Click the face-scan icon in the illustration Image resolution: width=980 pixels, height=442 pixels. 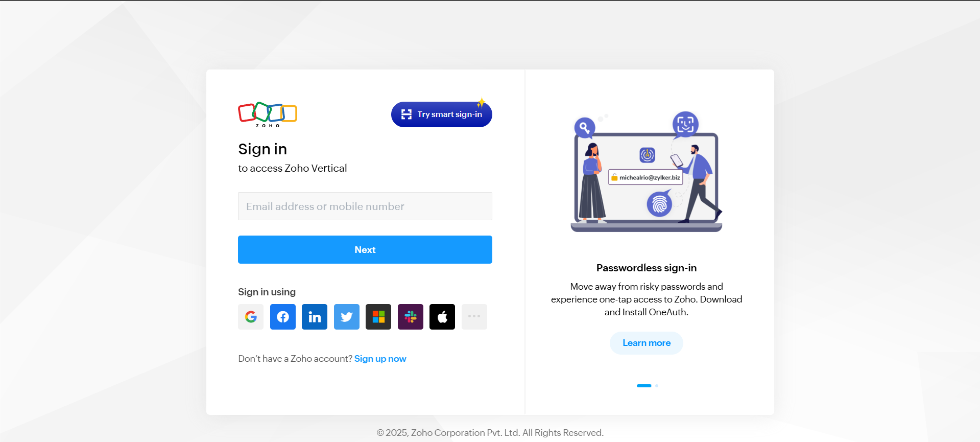click(685, 124)
